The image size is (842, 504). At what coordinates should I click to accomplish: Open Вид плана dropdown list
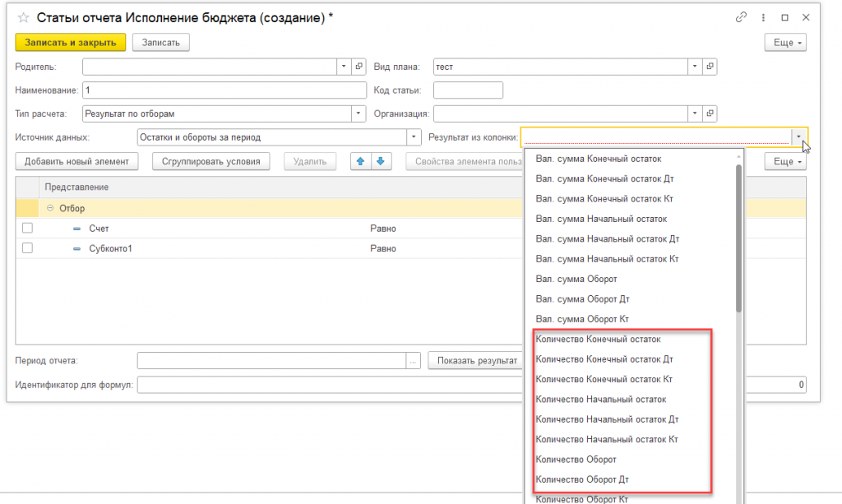[x=695, y=67]
